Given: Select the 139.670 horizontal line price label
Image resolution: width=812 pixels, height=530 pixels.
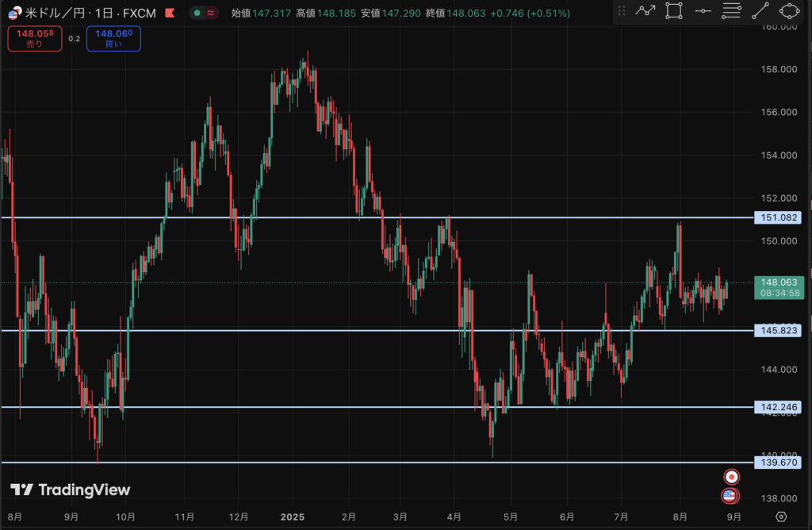Looking at the screenshot, I should [778, 462].
